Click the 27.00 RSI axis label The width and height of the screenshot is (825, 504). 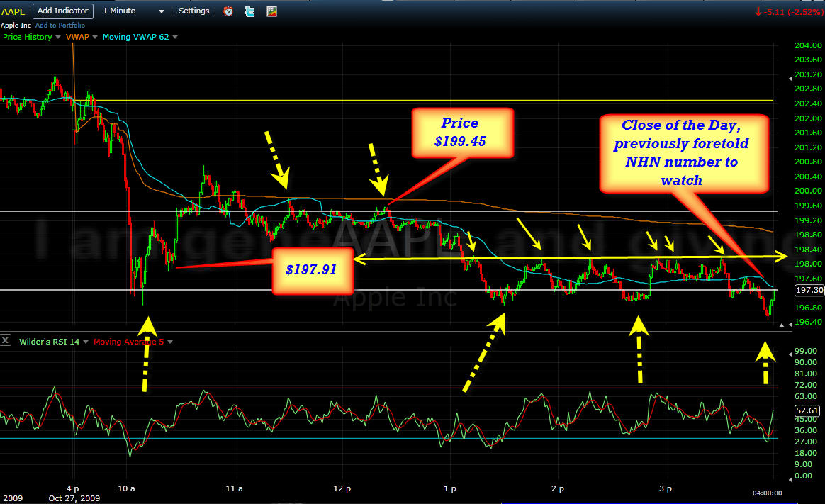[x=806, y=442]
